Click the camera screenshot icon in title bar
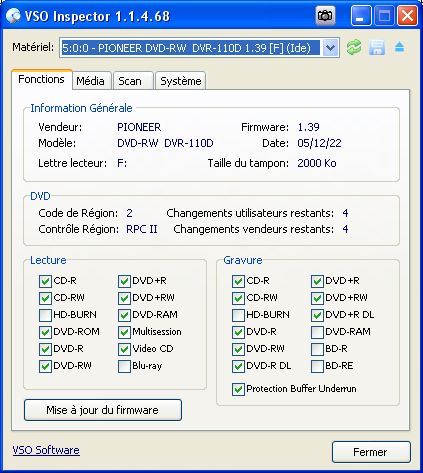Viewport: 423px width, 473px height. click(x=325, y=16)
